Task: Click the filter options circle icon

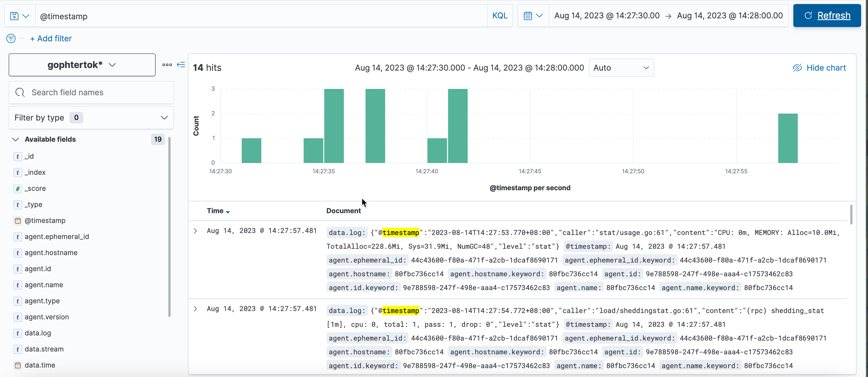Action: [11, 38]
